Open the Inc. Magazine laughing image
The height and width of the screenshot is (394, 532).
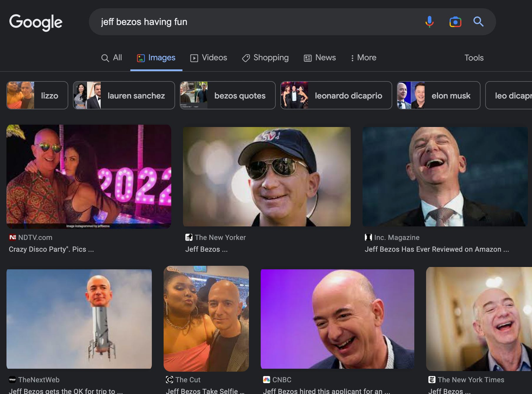pos(445,177)
